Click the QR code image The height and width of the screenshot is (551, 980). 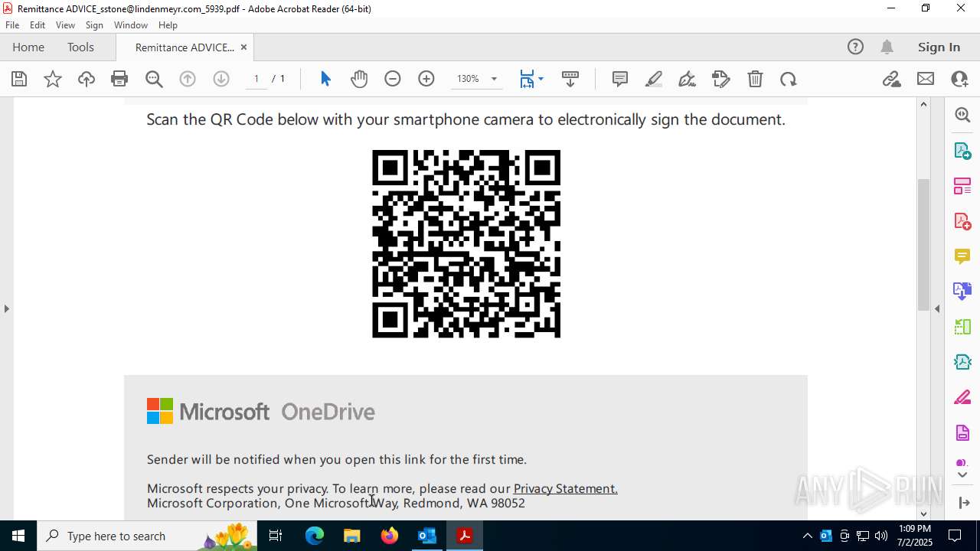click(466, 244)
